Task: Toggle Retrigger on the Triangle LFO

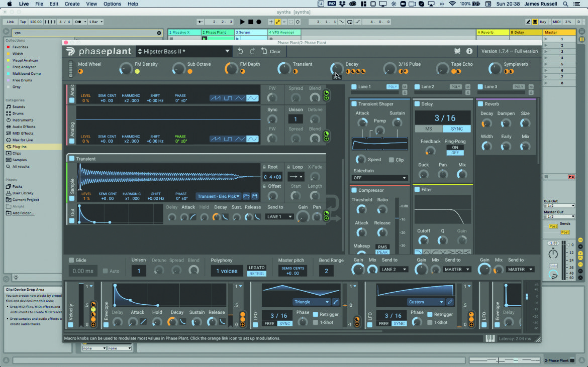Action: (316, 314)
